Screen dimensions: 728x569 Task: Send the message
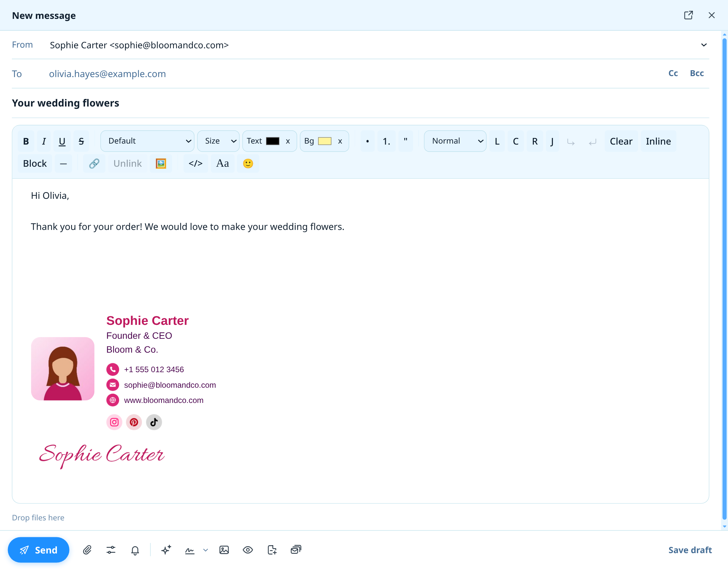(x=38, y=550)
